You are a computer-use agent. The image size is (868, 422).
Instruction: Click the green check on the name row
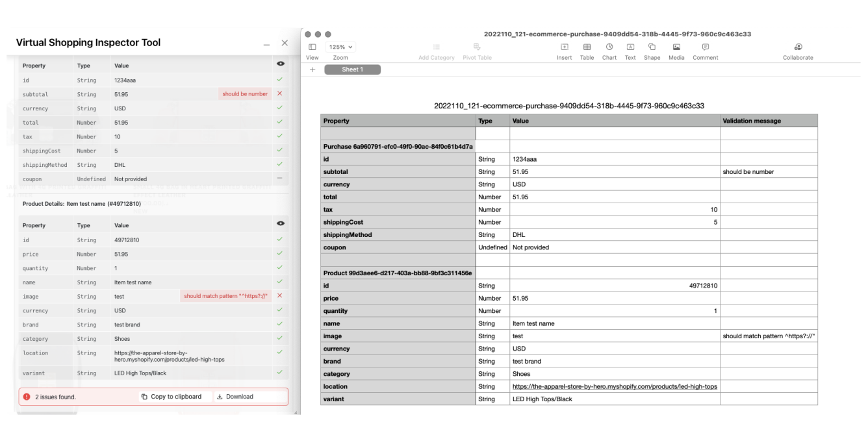[280, 282]
